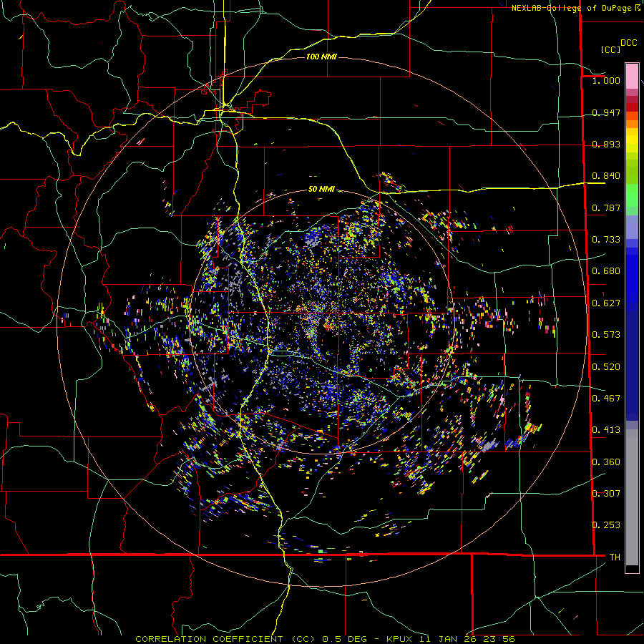Click the gray segment of the color bar

point(632,497)
